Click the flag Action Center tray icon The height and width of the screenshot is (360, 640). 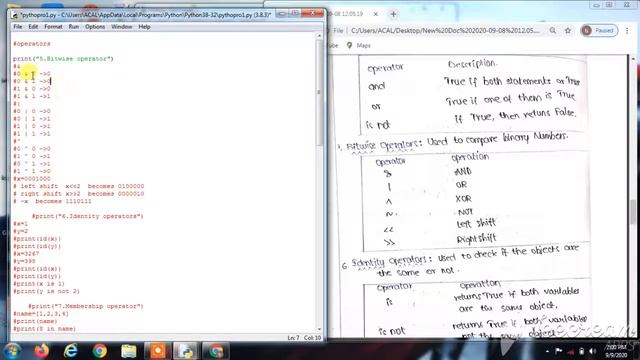pyautogui.click(x=559, y=351)
